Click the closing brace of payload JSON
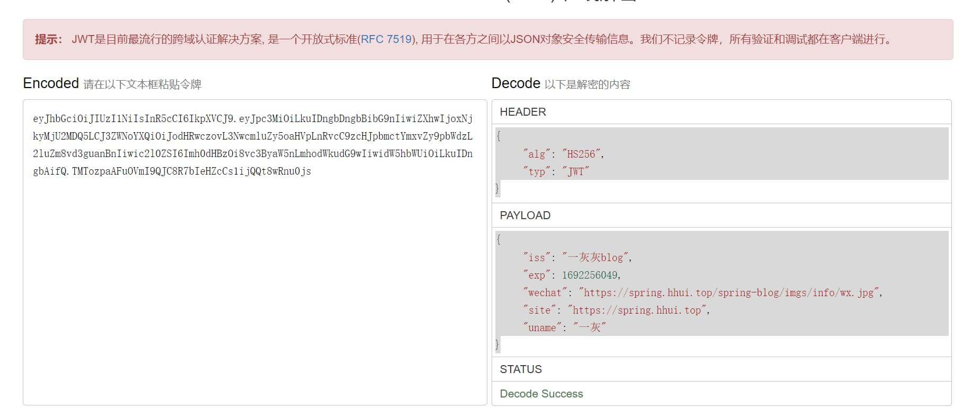 (x=497, y=344)
